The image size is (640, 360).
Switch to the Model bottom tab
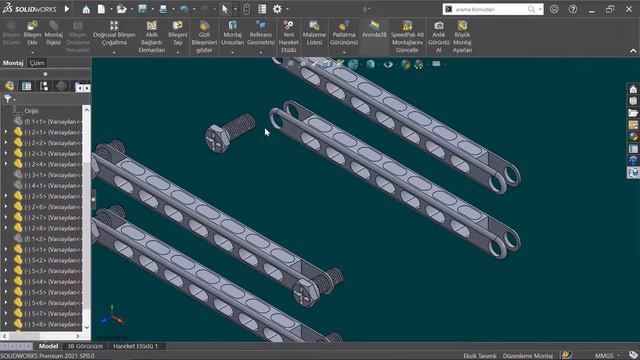pos(48,346)
